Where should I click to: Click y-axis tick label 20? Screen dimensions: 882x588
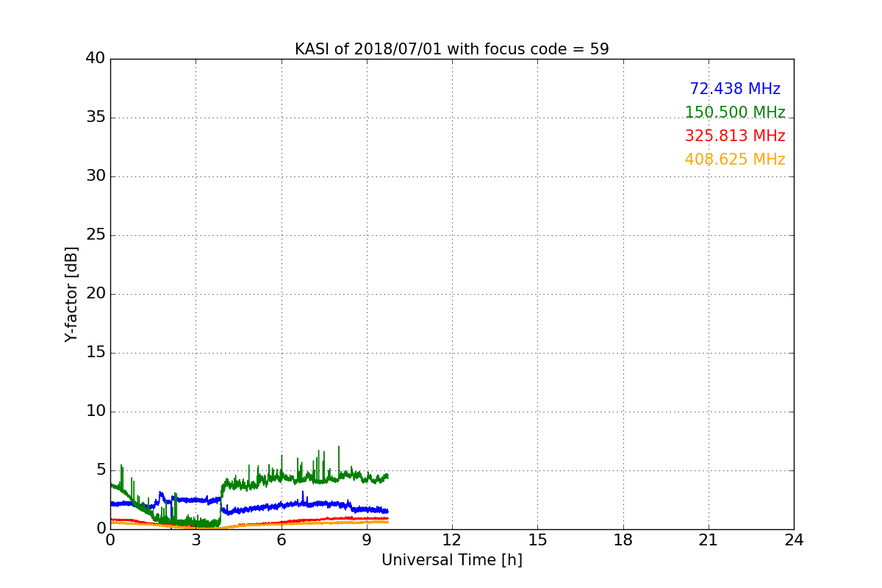pyautogui.click(x=96, y=294)
